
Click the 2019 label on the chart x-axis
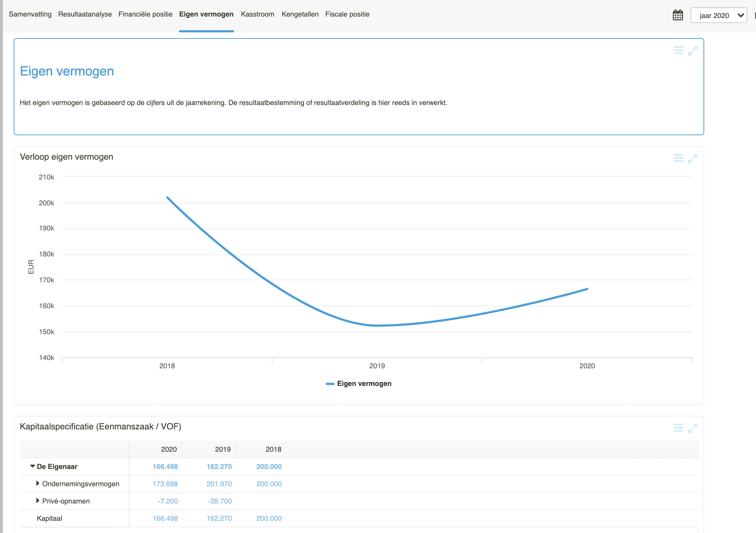[x=377, y=366]
